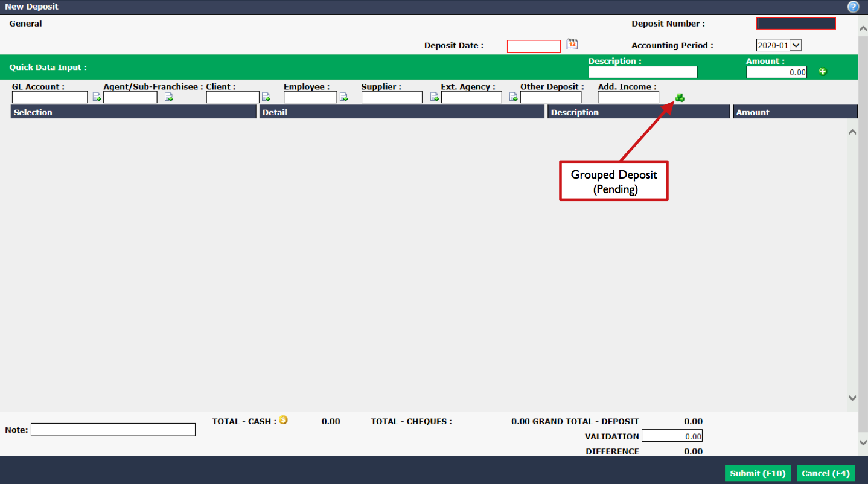The width and height of the screenshot is (868, 484).
Task: Add quick data entry with green plus
Action: tap(823, 72)
